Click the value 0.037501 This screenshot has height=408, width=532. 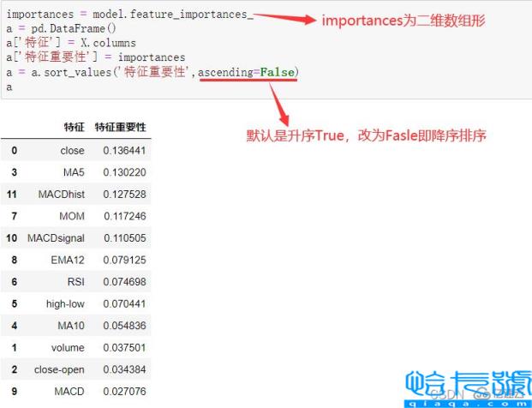click(x=124, y=348)
